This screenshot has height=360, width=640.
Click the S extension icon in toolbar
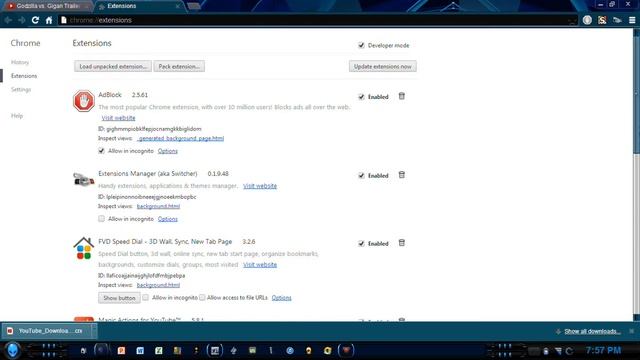[x=602, y=20]
